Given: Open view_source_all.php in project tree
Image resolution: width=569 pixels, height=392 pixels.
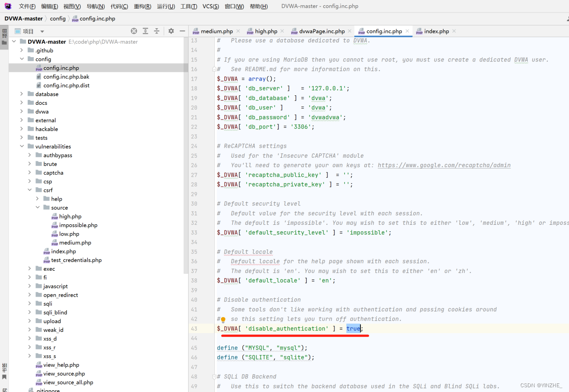Looking at the screenshot, I should pyautogui.click(x=68, y=382).
